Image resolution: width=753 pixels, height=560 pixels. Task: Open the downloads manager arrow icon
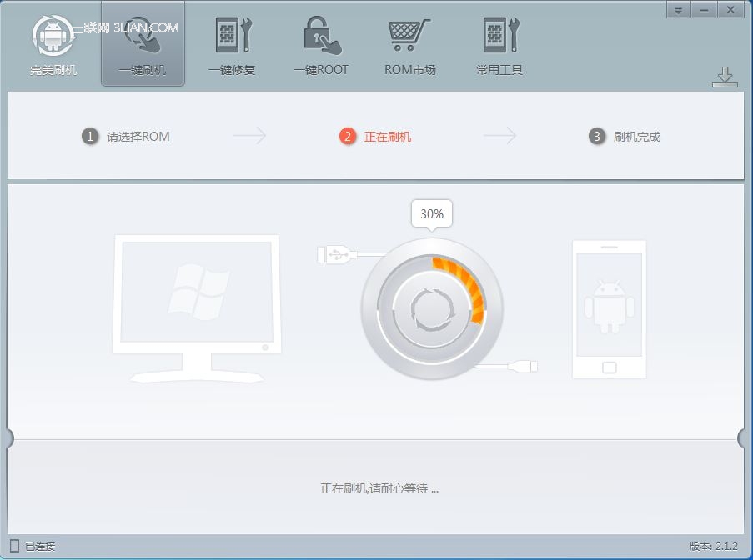725,77
